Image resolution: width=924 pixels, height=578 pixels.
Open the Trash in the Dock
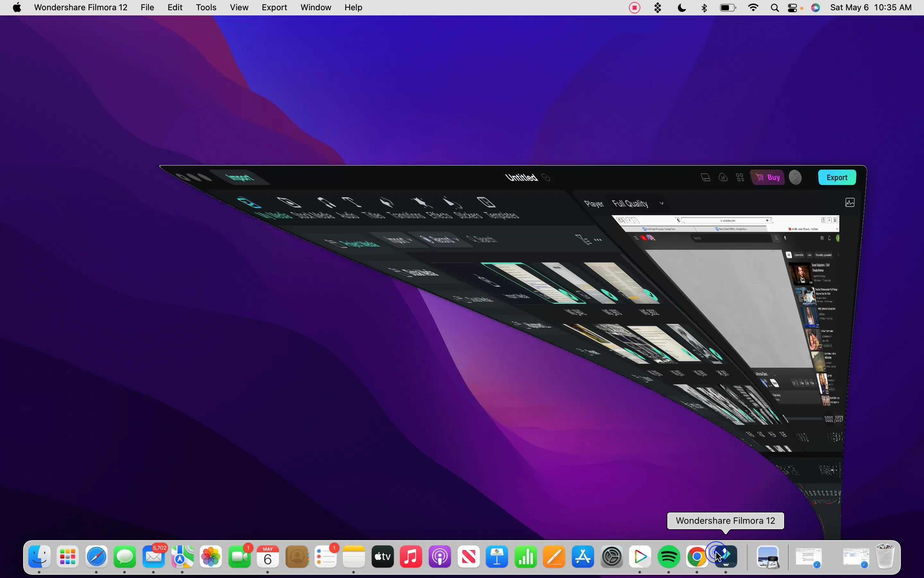885,556
